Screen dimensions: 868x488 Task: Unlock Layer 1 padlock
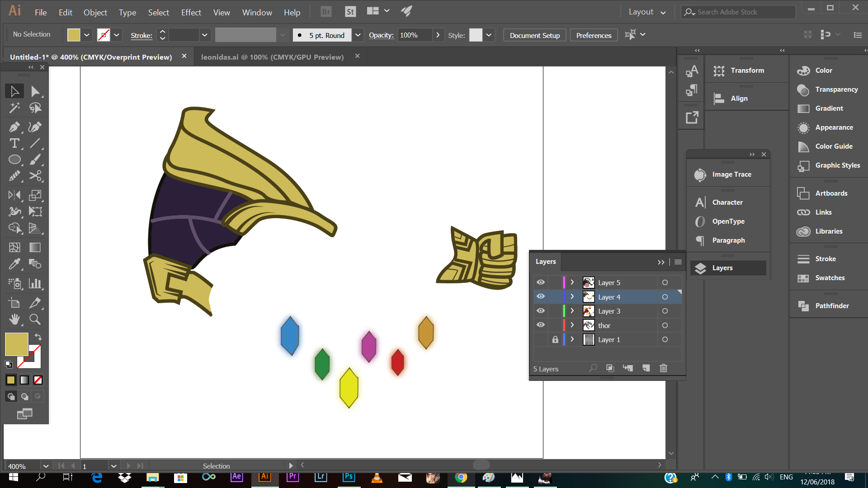click(555, 339)
